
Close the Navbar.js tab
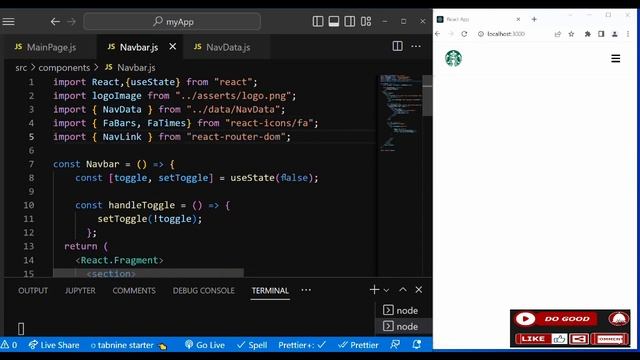[x=173, y=47]
